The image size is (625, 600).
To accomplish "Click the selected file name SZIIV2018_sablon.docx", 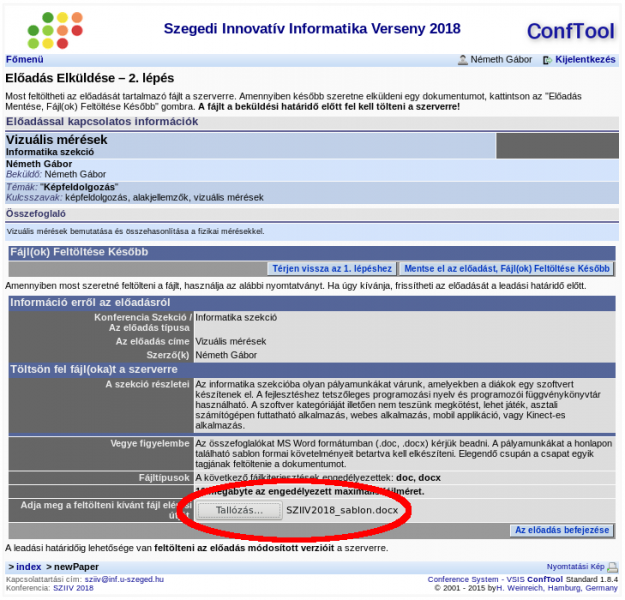I will click(x=342, y=510).
